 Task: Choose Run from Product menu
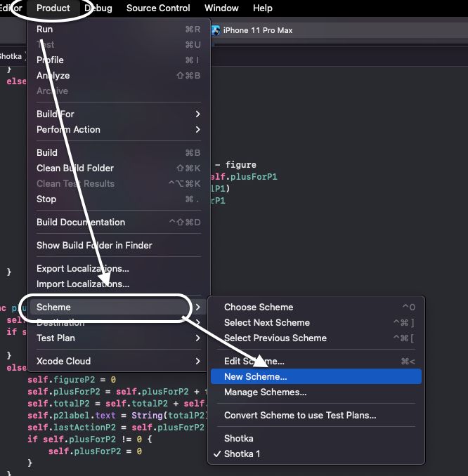[119, 29]
